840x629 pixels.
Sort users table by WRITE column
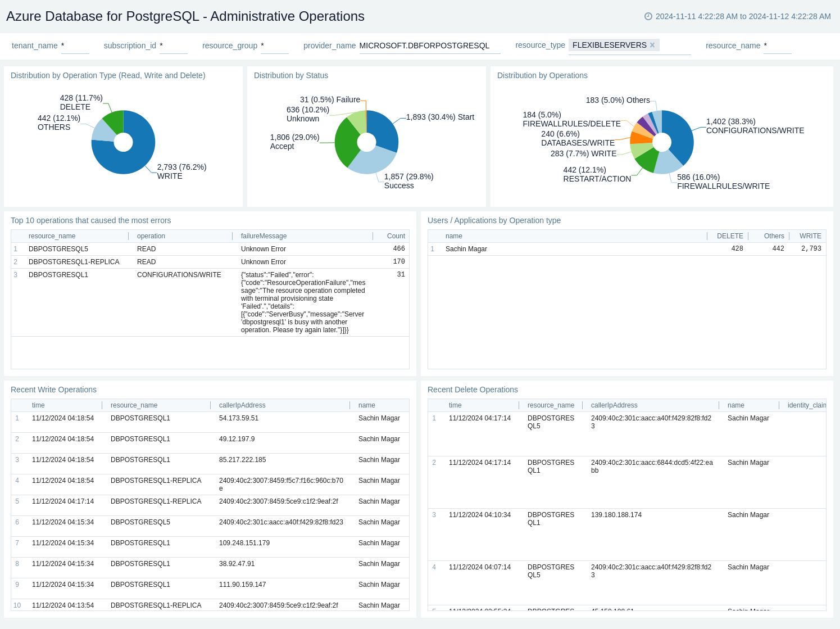810,236
